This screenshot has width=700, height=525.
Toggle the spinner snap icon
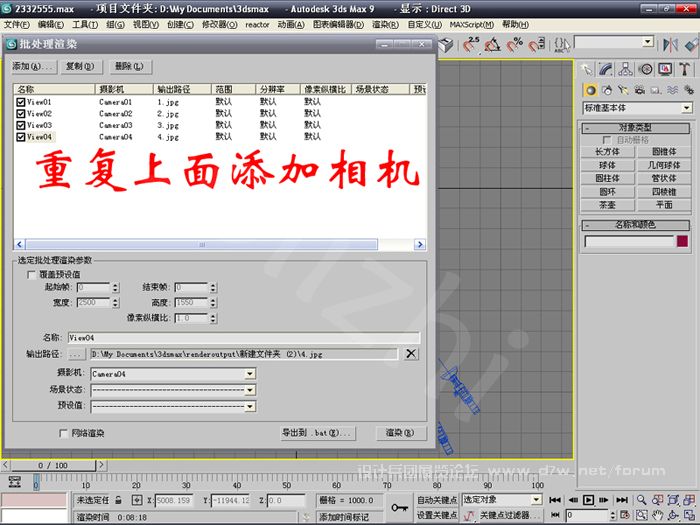537,45
